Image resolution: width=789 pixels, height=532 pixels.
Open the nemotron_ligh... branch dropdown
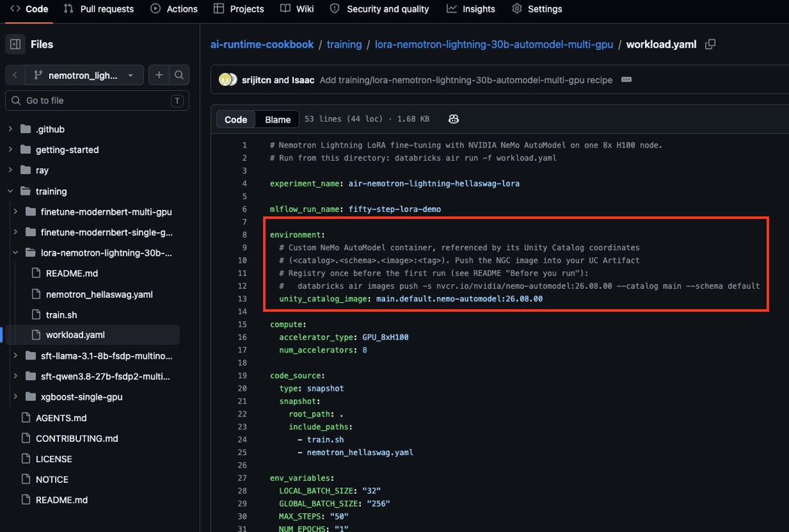84,75
